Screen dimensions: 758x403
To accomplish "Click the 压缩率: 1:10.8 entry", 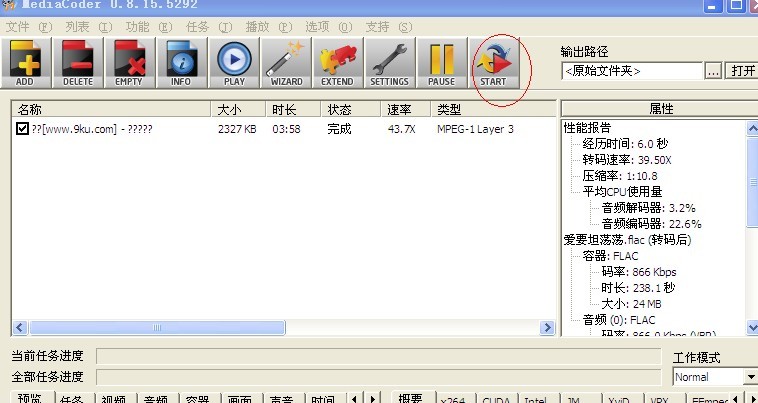I will tap(620, 176).
